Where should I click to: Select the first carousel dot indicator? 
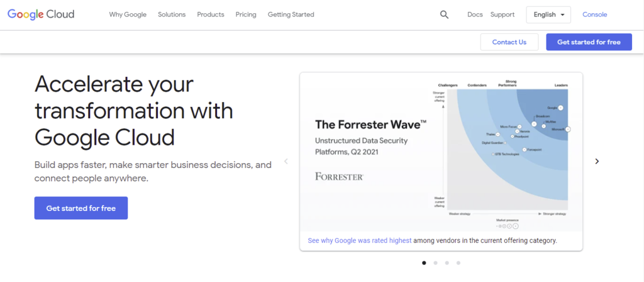424,262
